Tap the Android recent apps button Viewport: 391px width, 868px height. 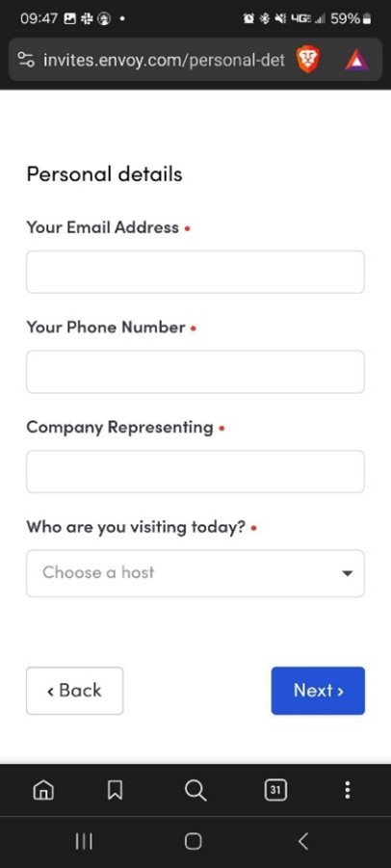coord(84,842)
